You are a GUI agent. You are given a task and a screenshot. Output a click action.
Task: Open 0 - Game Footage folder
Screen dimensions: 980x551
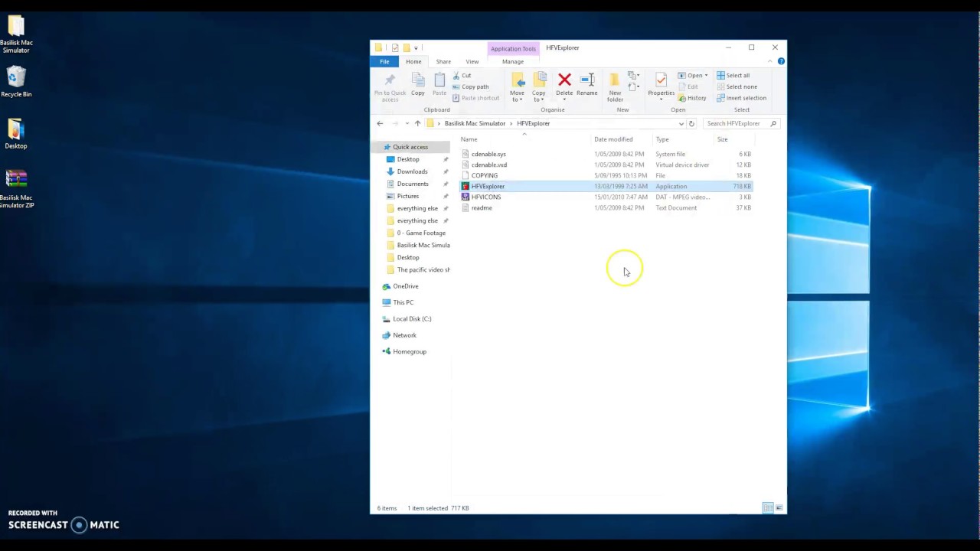pyautogui.click(x=420, y=233)
